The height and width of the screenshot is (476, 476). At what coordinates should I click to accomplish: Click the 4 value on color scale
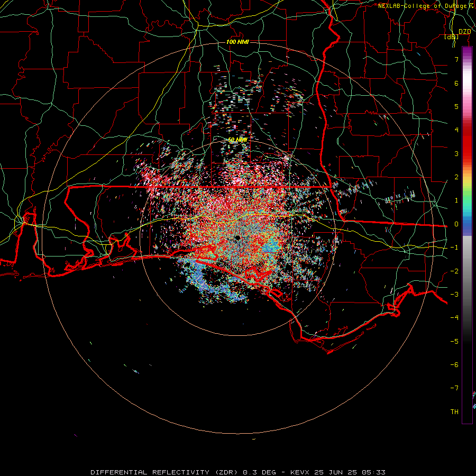tap(456, 130)
